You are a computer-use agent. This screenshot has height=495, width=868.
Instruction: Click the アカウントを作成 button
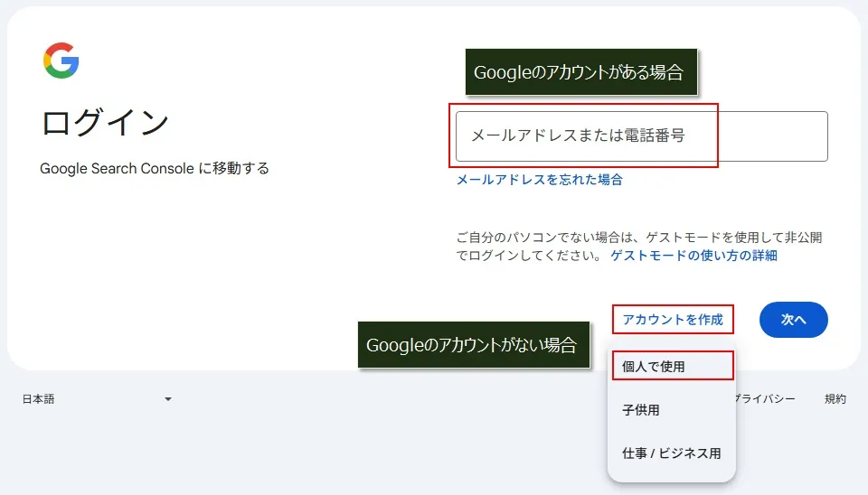pyautogui.click(x=673, y=320)
